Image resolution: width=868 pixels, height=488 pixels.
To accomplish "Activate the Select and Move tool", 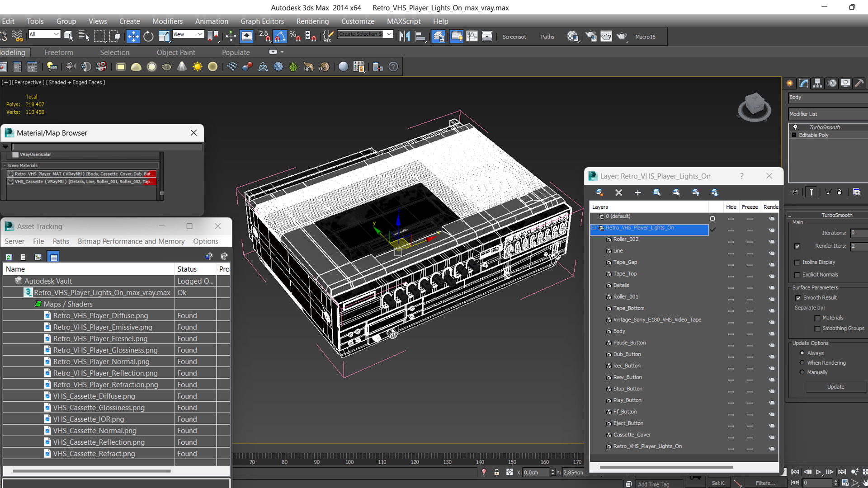I will (x=133, y=37).
